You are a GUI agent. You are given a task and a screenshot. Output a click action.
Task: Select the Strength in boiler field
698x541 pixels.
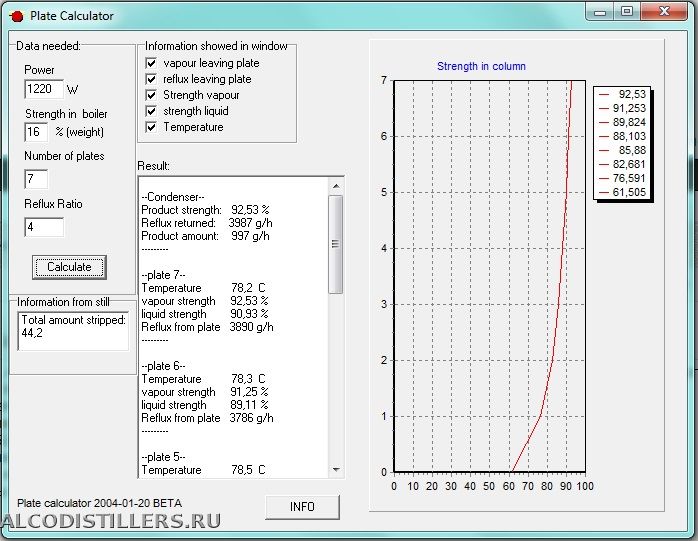click(x=36, y=132)
